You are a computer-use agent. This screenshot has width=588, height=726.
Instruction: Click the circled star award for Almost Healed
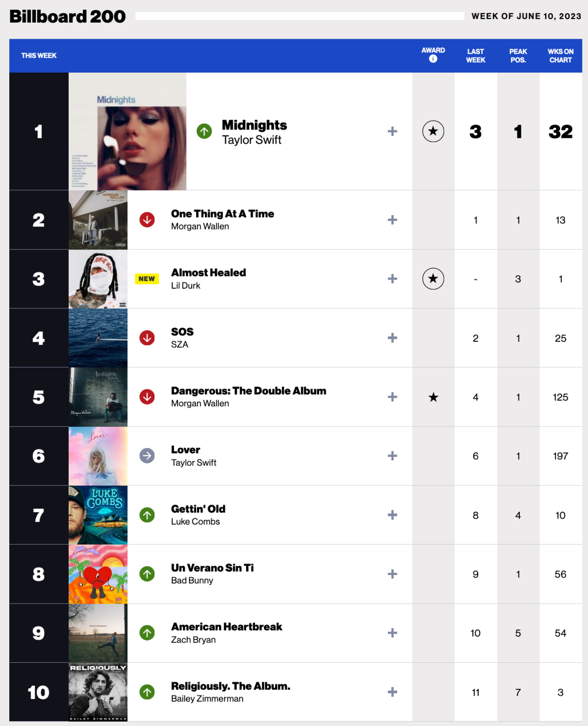[x=433, y=279]
